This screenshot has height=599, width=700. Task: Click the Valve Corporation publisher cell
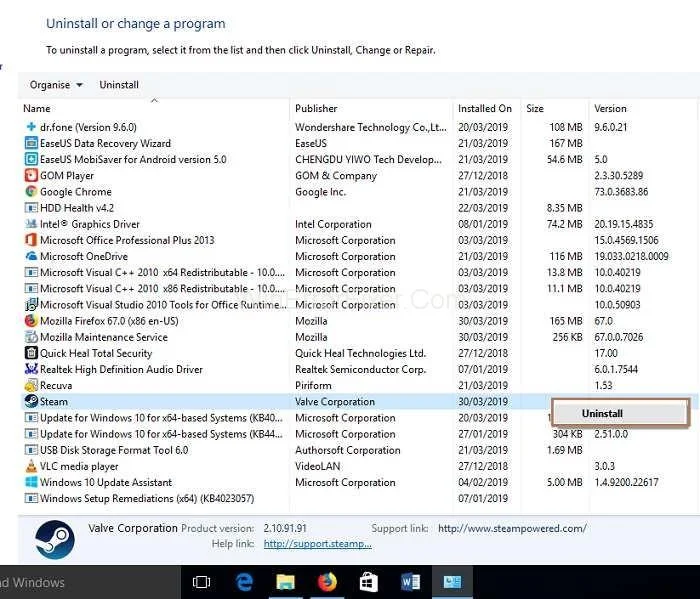[x=335, y=402]
